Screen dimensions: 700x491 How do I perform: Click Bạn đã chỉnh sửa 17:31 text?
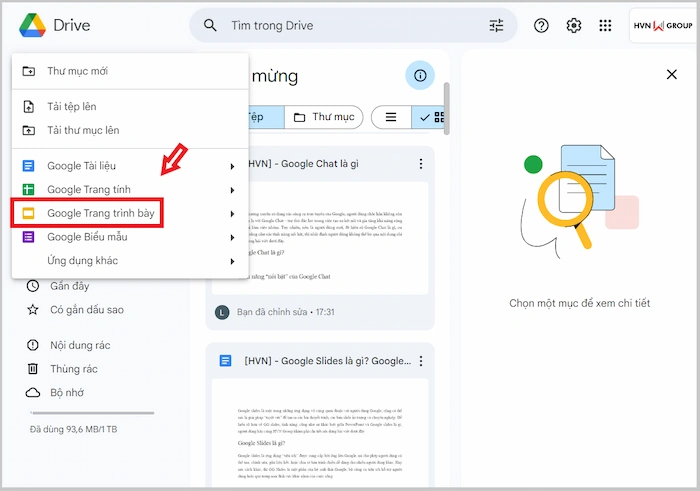[285, 312]
